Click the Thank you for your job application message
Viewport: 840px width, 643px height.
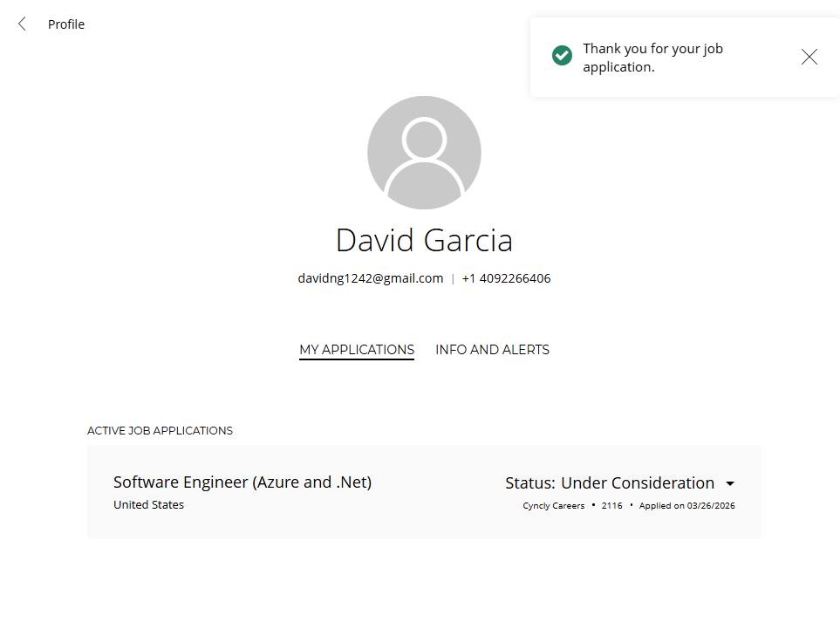coord(652,58)
